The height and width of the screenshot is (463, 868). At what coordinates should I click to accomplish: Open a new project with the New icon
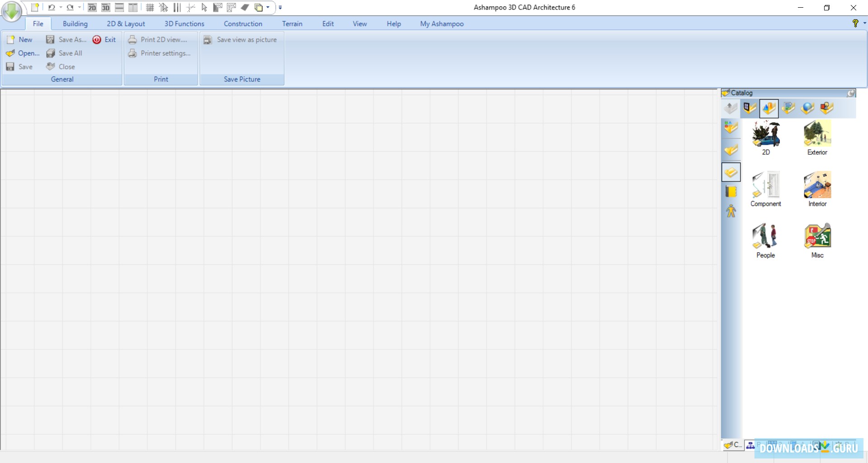35,7
